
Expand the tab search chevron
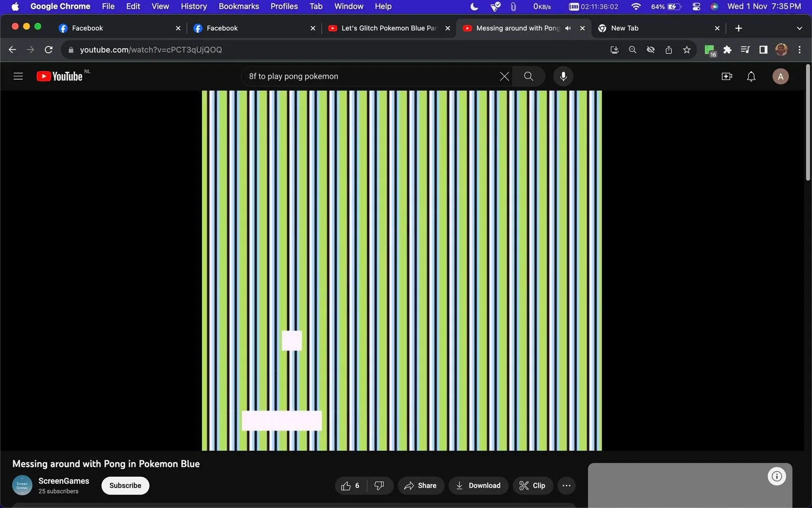799,28
